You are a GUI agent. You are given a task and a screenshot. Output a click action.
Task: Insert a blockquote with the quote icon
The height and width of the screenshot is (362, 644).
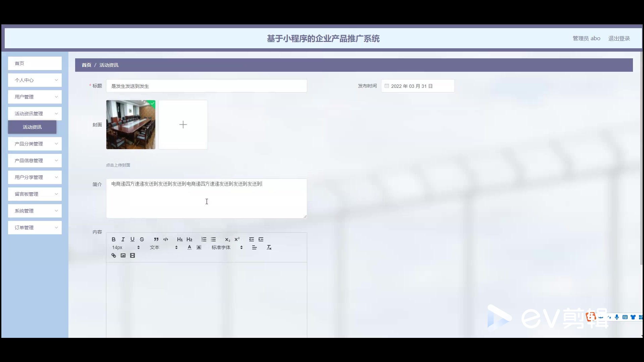click(156, 239)
